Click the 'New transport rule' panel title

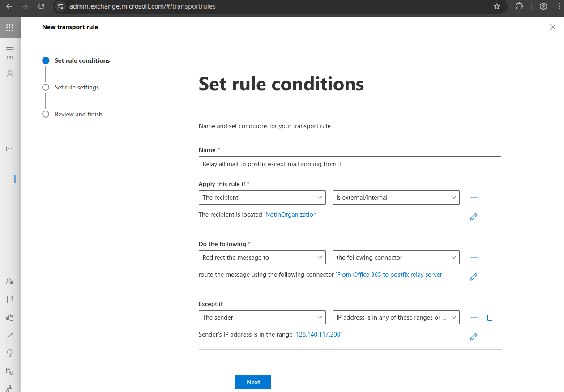pyautogui.click(x=70, y=27)
